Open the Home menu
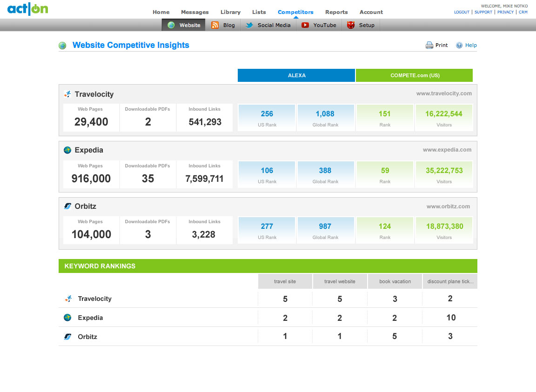Viewport: 536px width, 392px height. pyautogui.click(x=161, y=12)
